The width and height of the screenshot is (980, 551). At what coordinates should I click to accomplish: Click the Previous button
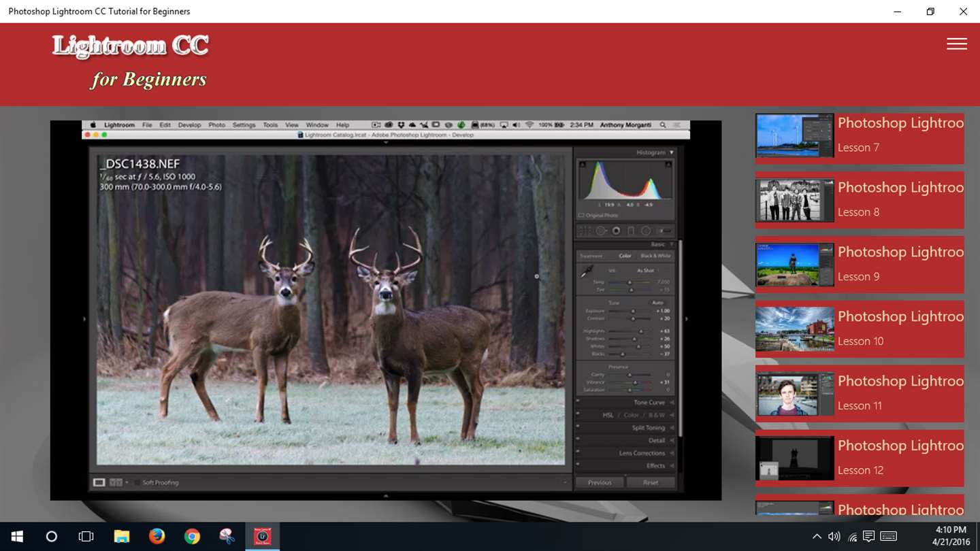click(600, 482)
